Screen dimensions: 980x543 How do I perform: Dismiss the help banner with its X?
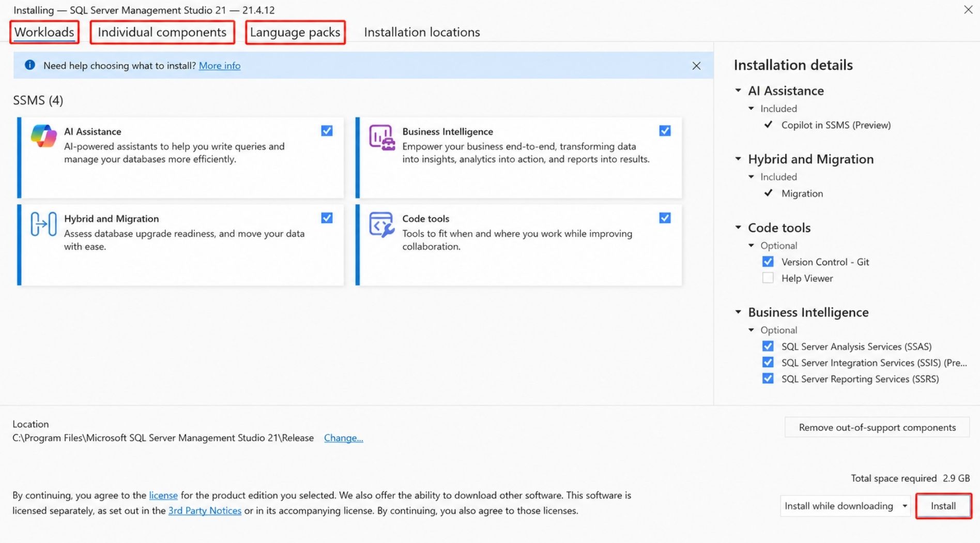pyautogui.click(x=696, y=66)
